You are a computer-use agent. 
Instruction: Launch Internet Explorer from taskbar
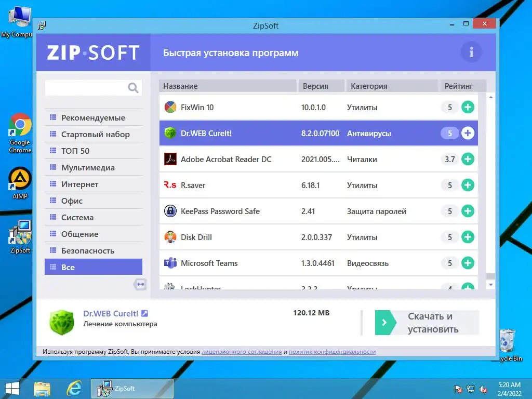[74, 389]
